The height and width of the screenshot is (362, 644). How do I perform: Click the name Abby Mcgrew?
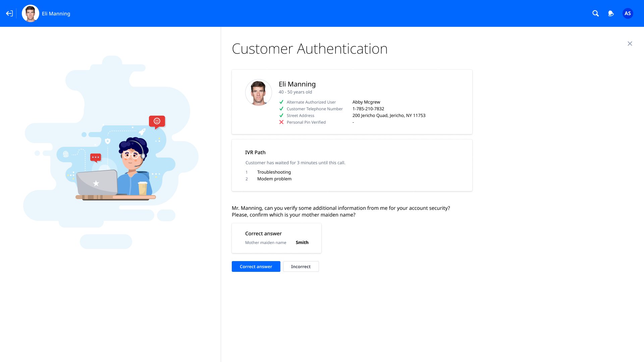tap(366, 102)
